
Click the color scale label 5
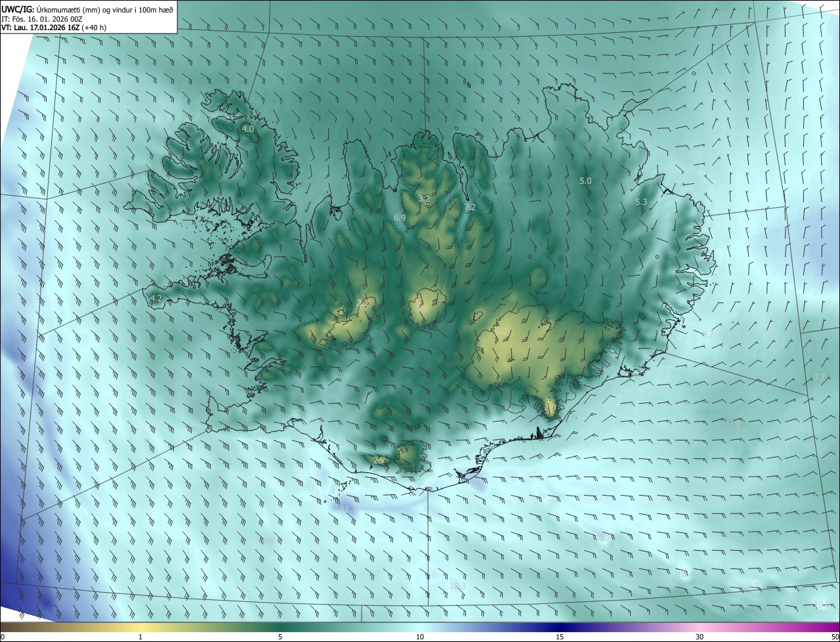point(280,637)
